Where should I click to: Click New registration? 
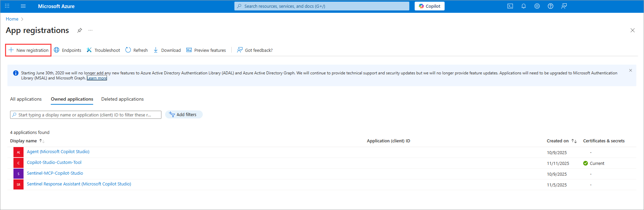click(29, 50)
